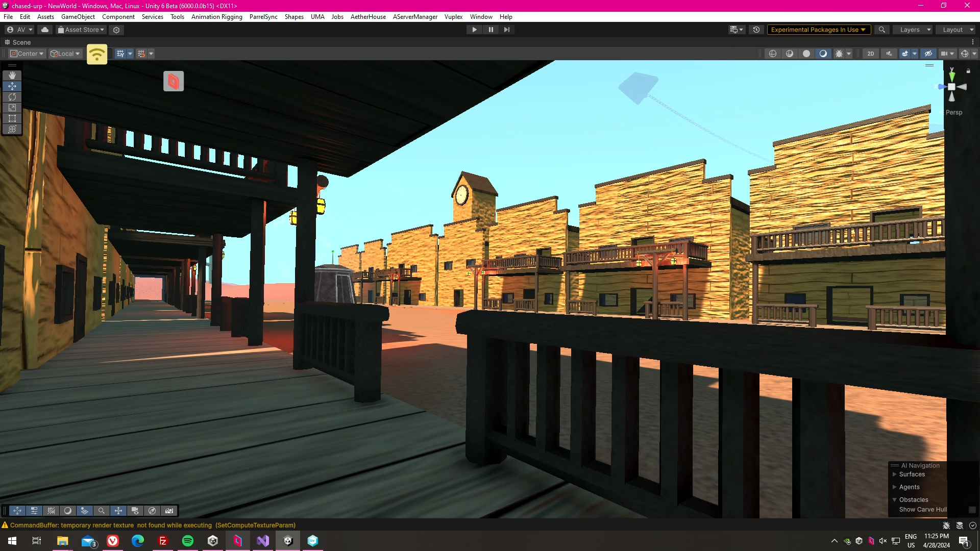This screenshot has width=980, height=551.
Task: Select the Rect transform tool
Action: tap(12, 118)
